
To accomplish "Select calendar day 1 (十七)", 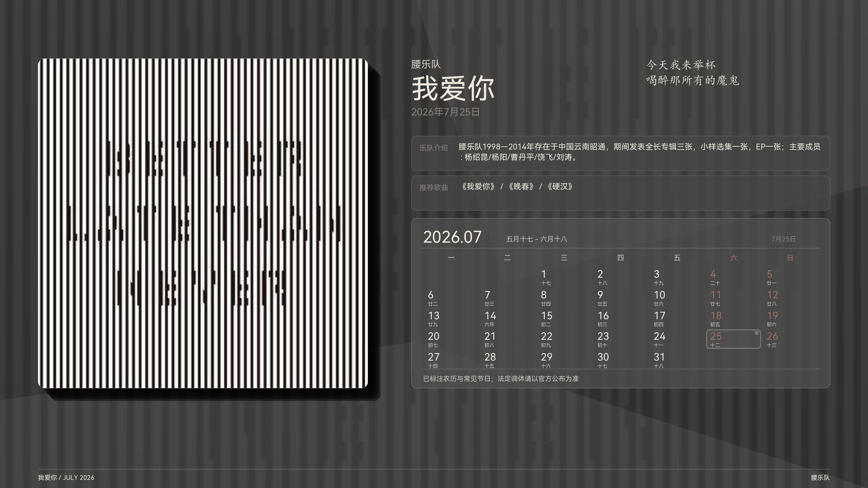I will tap(546, 277).
